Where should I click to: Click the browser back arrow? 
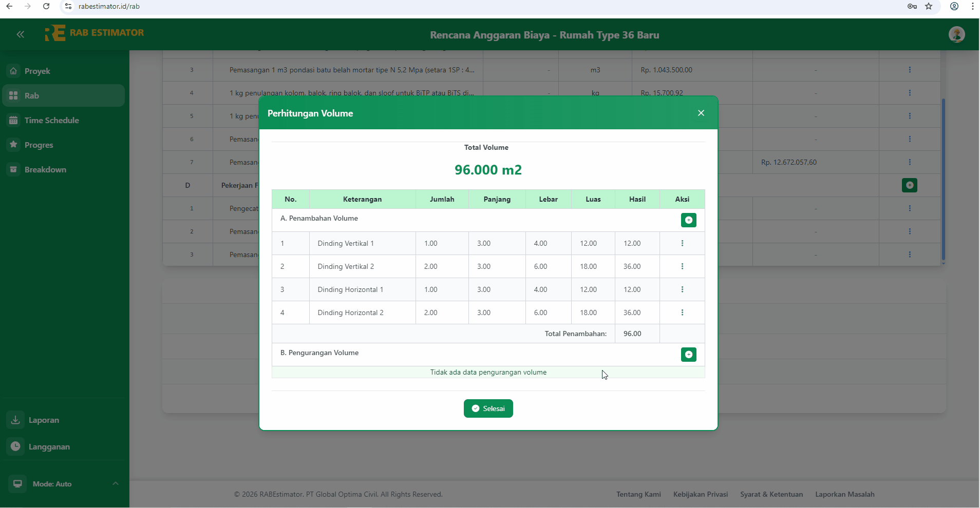click(10, 6)
